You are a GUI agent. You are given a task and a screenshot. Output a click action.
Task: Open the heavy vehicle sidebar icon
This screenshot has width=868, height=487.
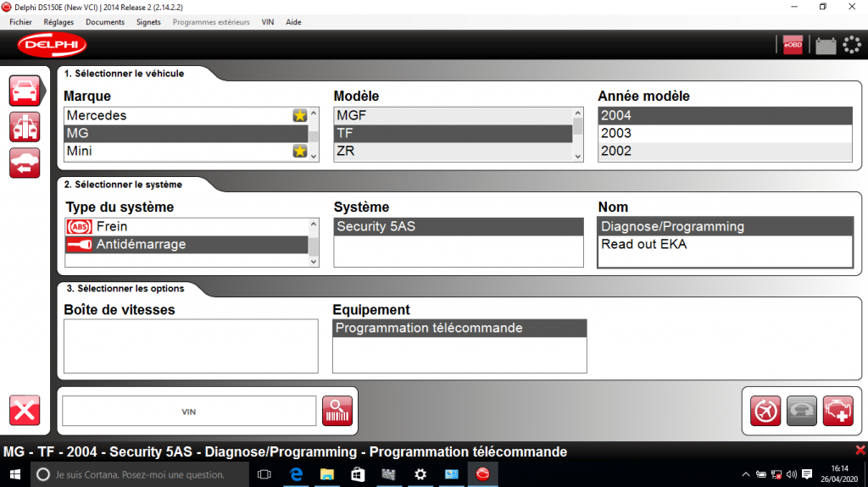click(25, 127)
